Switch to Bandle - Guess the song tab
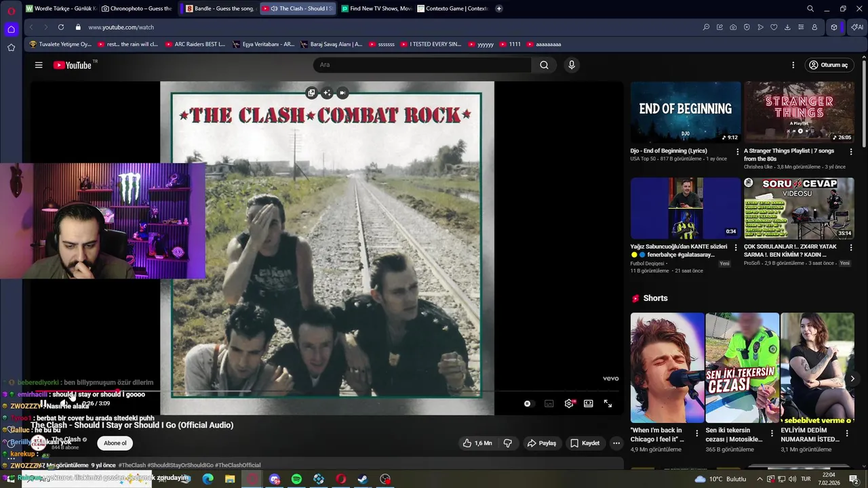 tap(219, 9)
